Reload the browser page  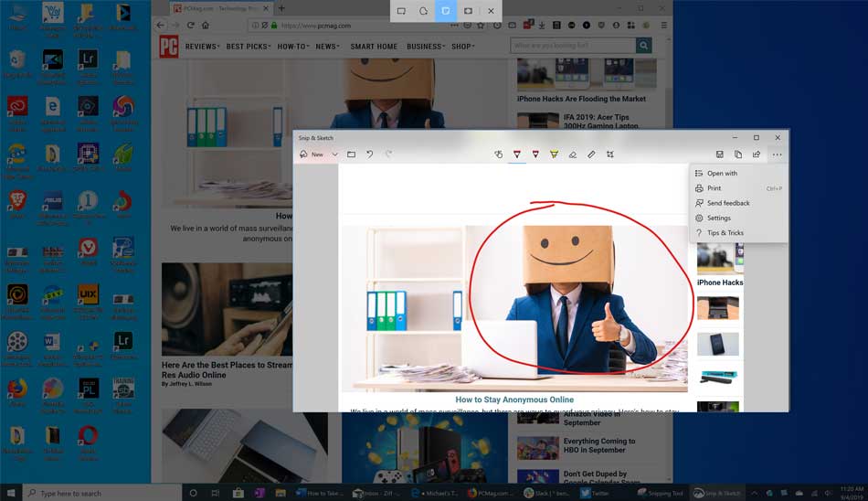click(x=190, y=26)
